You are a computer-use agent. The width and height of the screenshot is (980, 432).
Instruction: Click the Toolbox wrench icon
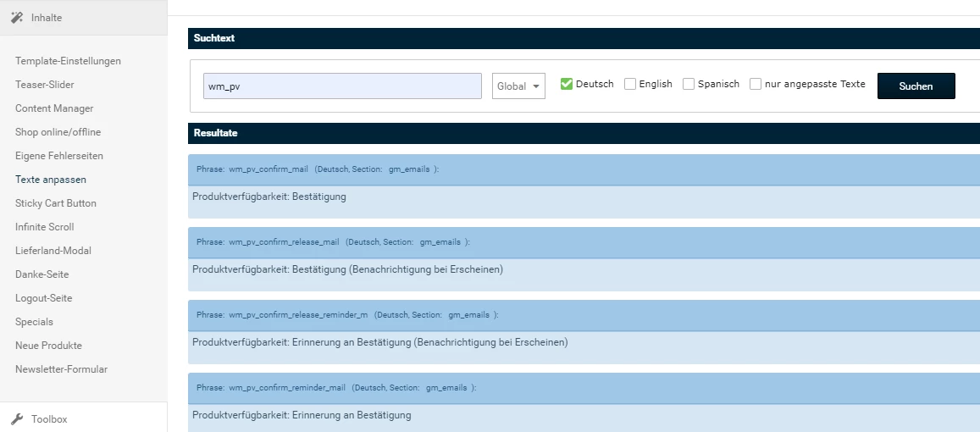17,419
